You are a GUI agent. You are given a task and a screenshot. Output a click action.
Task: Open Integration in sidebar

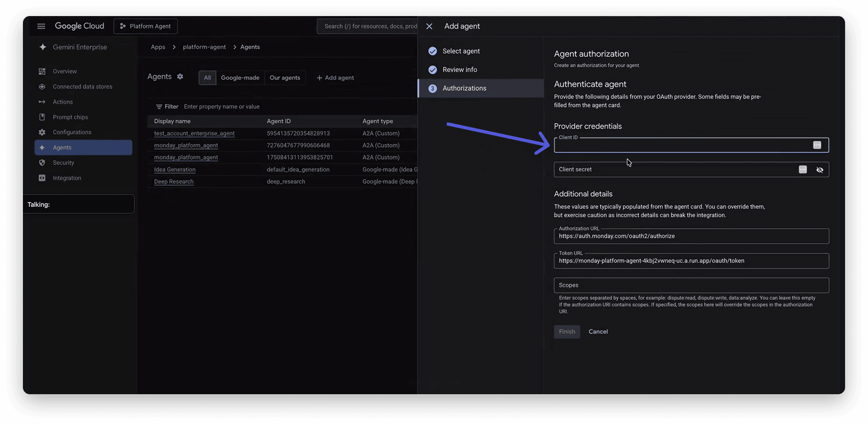coord(67,178)
